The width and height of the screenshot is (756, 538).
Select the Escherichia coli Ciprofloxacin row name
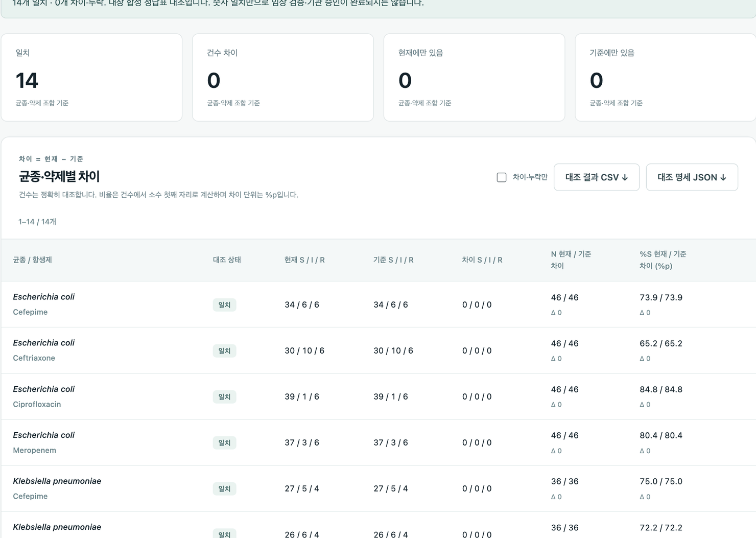(x=44, y=396)
